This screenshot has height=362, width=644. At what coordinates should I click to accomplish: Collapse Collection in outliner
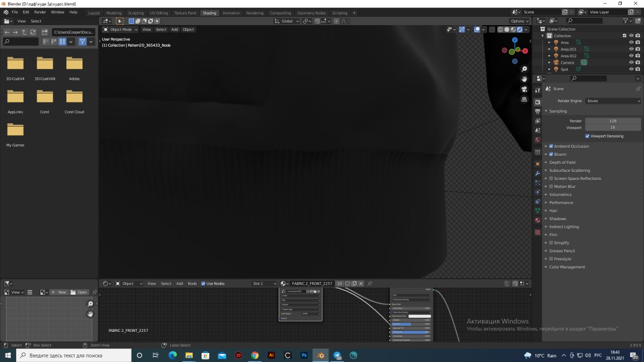(x=543, y=36)
